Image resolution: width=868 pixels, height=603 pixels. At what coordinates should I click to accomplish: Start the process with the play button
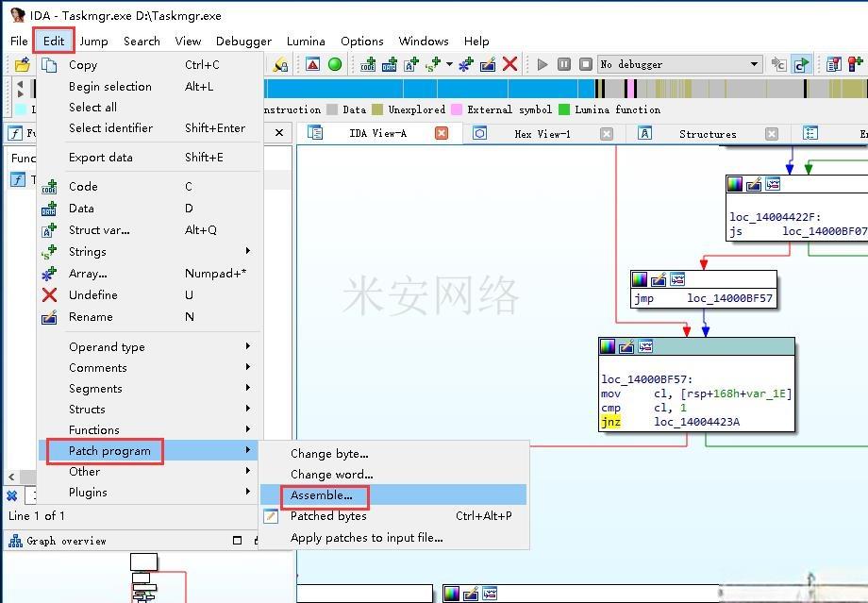pyautogui.click(x=542, y=64)
